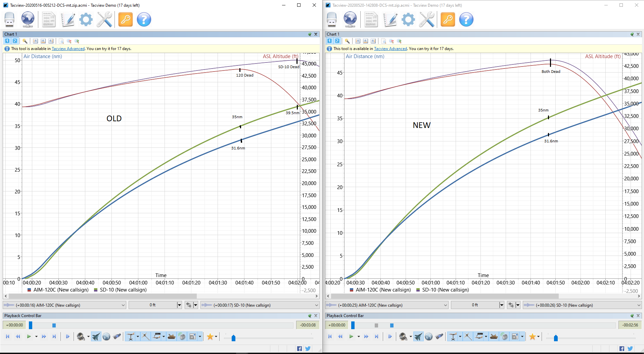Click the +00:00:00 elapsed time in right window
Image resolution: width=644 pixels, height=354 pixels.
click(x=337, y=325)
